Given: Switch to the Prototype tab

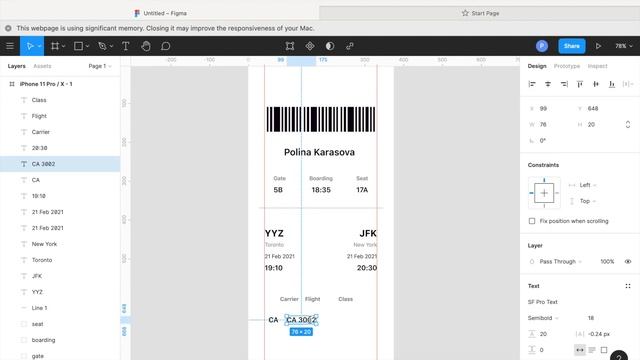Looking at the screenshot, I should pyautogui.click(x=567, y=66).
